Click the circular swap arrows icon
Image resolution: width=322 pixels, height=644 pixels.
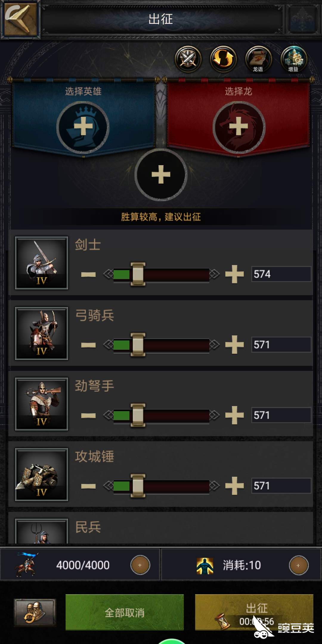pos(223,59)
